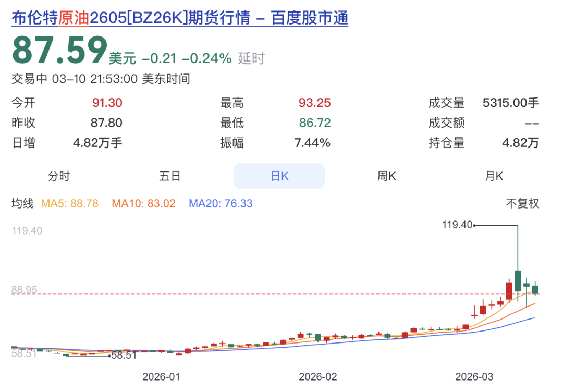Viewport: 563px width, 392px height.
Task: Switch to the 分时 chart tab
Action: point(59,176)
